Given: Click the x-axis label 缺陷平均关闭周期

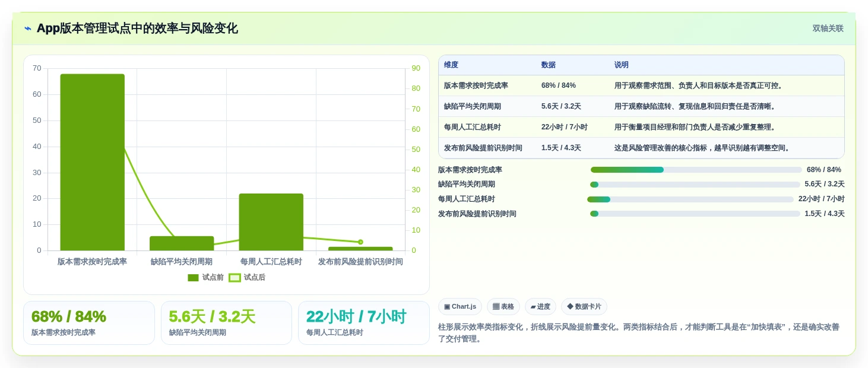Looking at the screenshot, I should (182, 262).
